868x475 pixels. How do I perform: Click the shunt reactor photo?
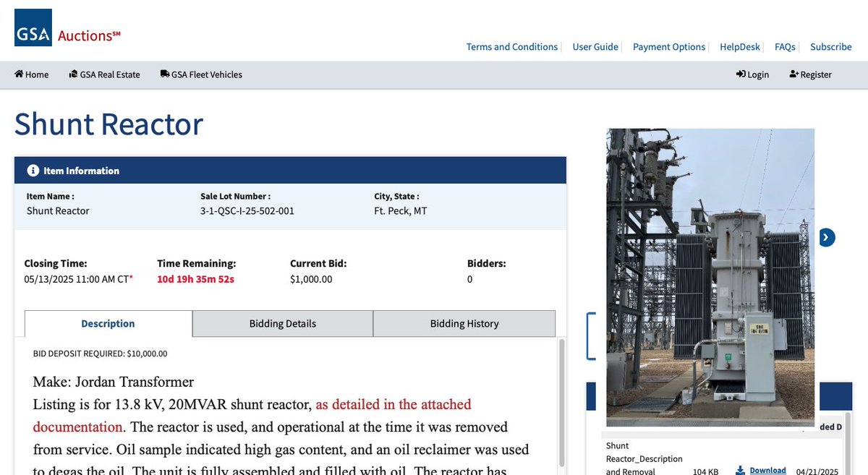(710, 278)
